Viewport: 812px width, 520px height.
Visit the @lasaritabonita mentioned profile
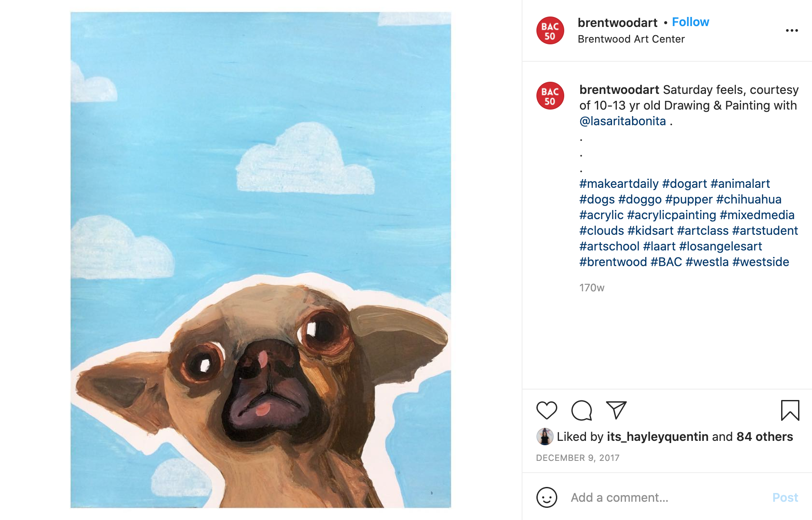[622, 121]
